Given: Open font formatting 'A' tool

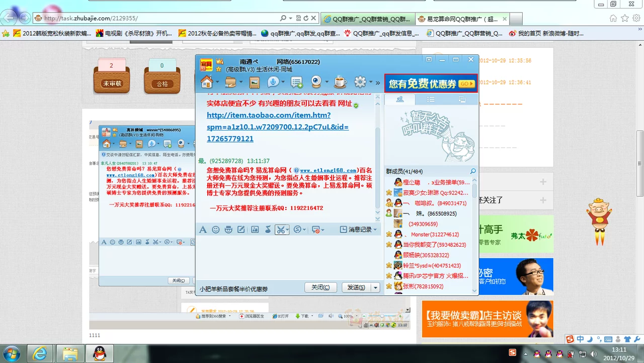Looking at the screenshot, I should point(203,230).
